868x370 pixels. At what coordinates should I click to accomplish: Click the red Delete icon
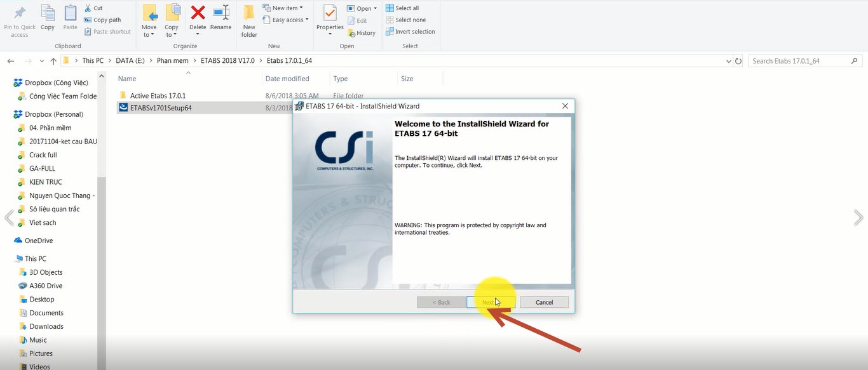(198, 13)
